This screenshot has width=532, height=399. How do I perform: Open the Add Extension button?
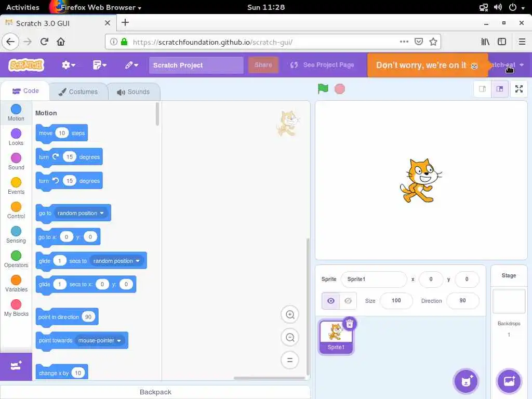(x=16, y=366)
